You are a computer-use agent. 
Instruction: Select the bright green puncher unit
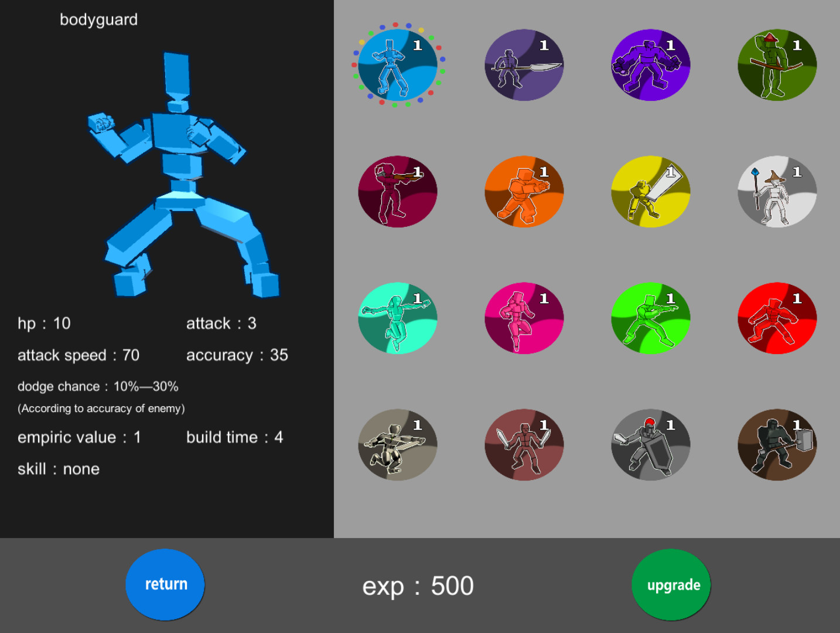click(650, 318)
